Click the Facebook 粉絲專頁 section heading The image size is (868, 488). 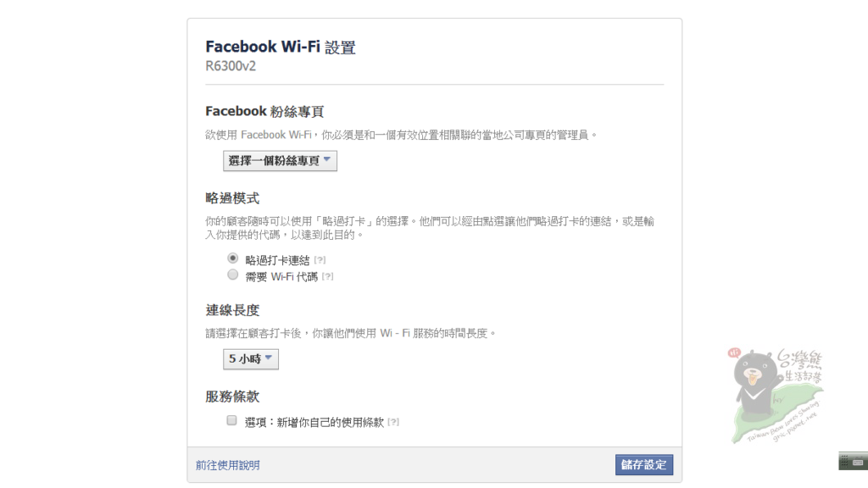[x=264, y=111]
